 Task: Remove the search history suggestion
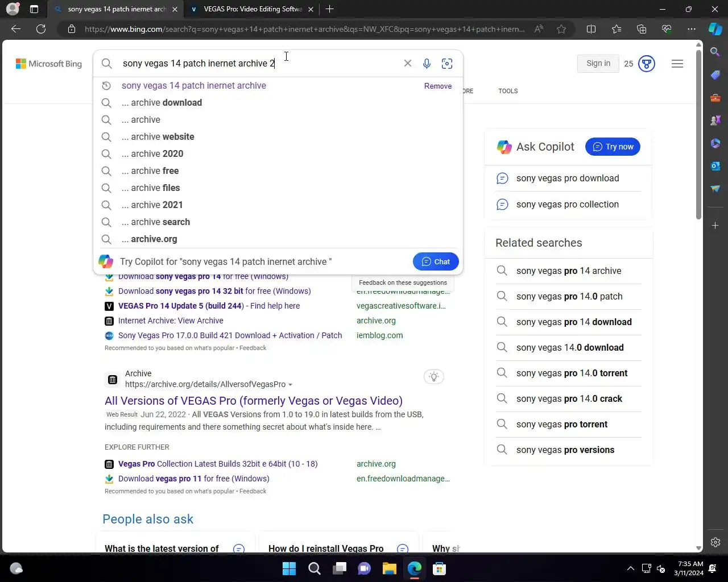click(438, 86)
